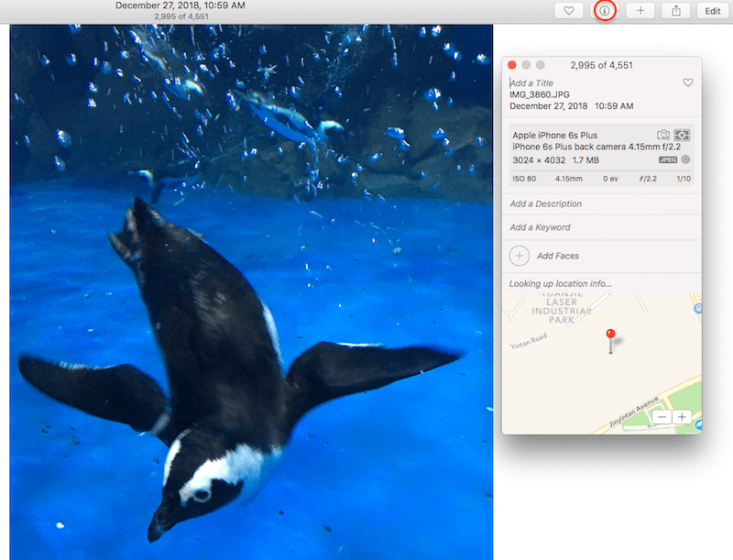Select the JPEG format badge

tap(666, 159)
